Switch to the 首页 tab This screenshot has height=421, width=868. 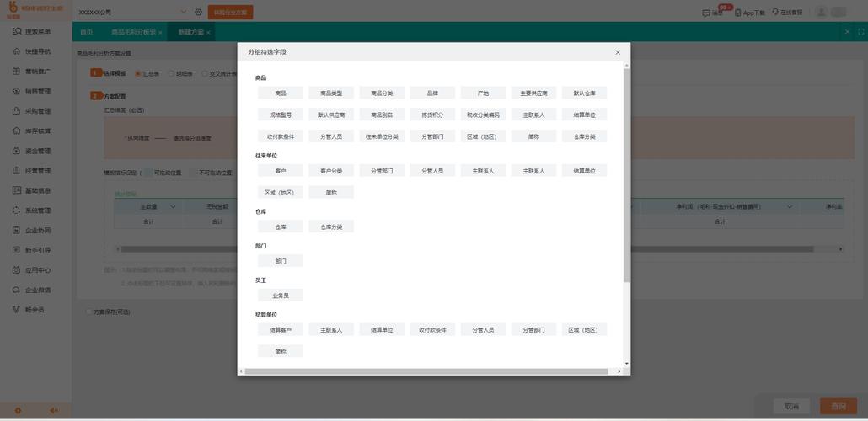pos(86,32)
